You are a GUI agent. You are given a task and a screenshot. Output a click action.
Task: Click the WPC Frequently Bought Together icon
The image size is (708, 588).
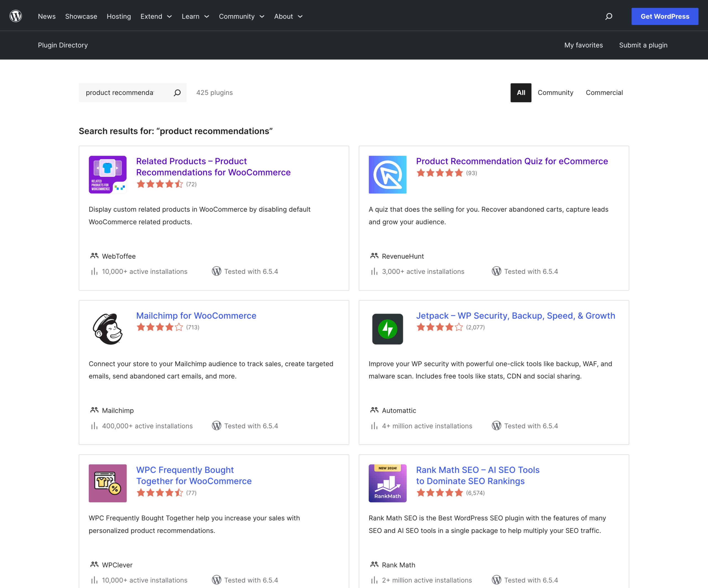pos(107,483)
